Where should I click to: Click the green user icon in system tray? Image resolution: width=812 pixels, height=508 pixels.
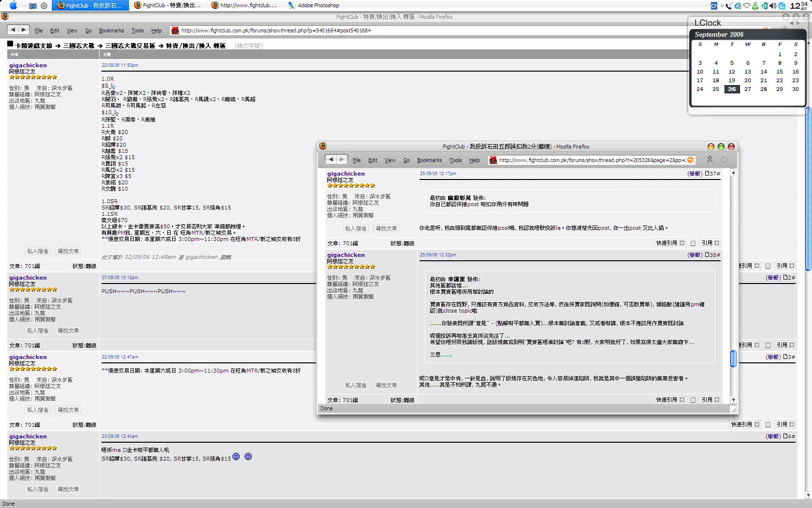755,6
